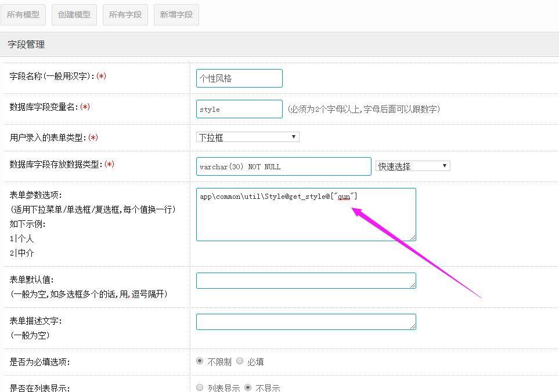This screenshot has height=392, width=559.
Task: Click the resize handle of 表单参数选项 textarea
Action: pos(413,237)
